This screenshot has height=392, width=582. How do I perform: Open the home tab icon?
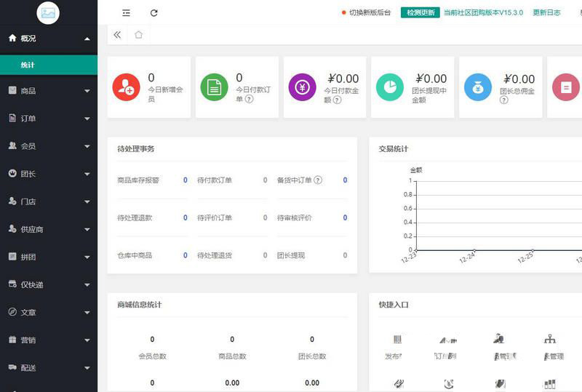pos(138,35)
